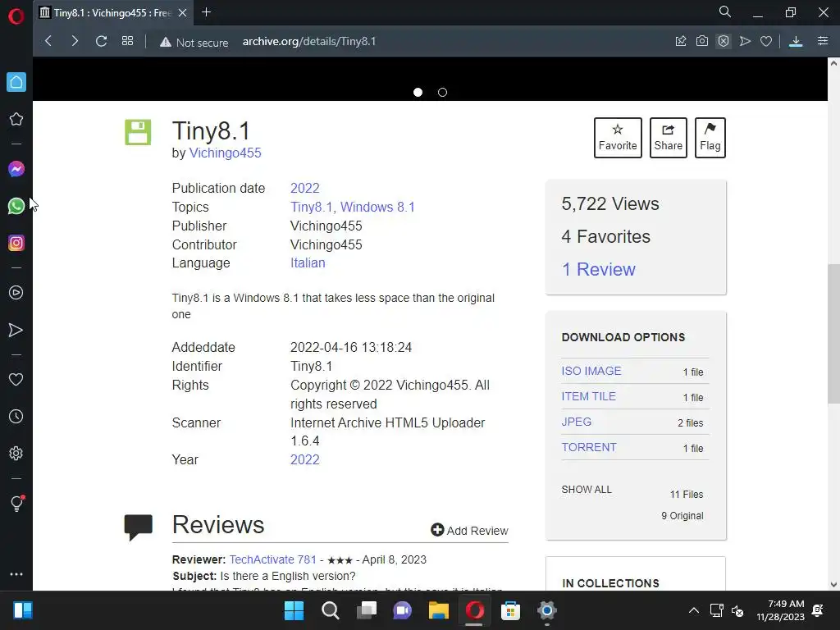Image resolution: width=840 pixels, height=630 pixels.
Task: Flag this item
Action: tap(710, 138)
